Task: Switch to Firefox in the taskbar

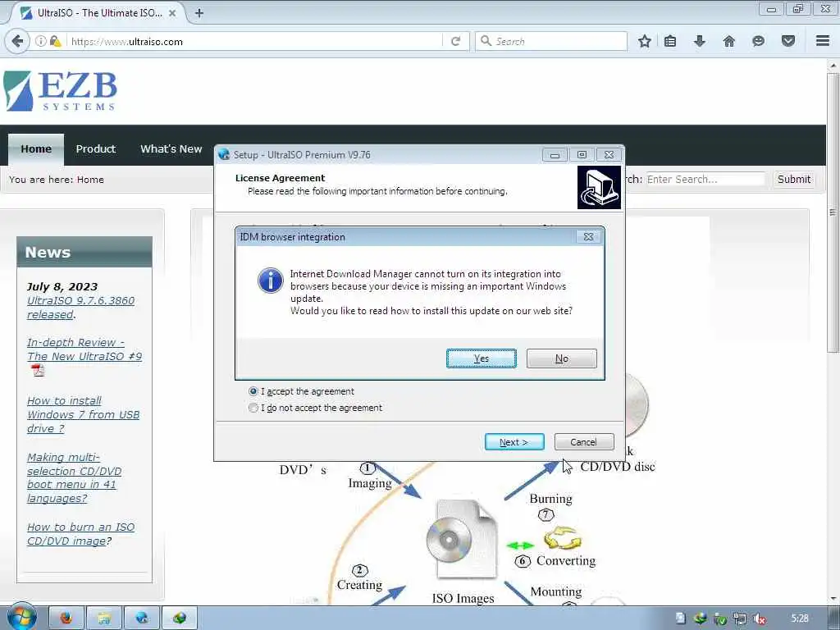Action: point(66,619)
